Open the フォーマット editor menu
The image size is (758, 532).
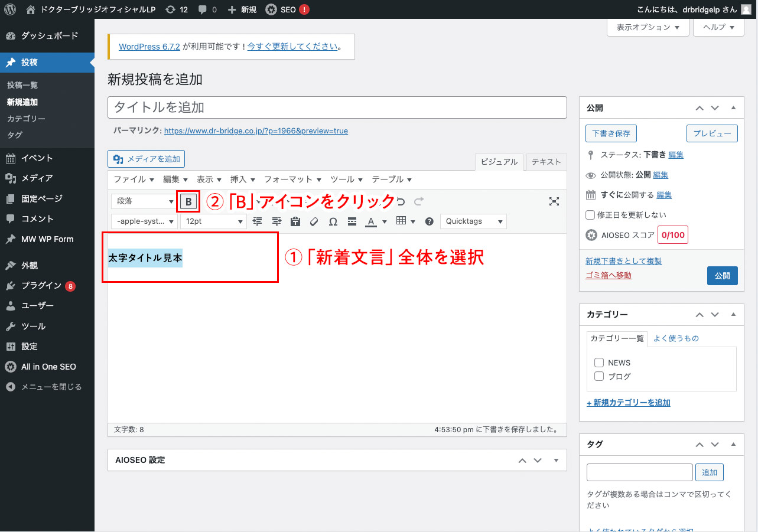pos(292,179)
